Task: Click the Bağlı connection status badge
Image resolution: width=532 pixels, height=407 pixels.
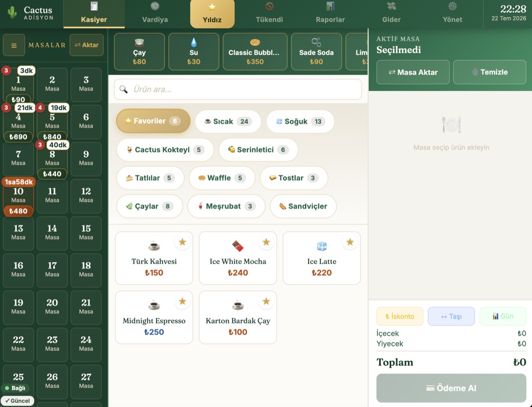Action: pos(15,388)
